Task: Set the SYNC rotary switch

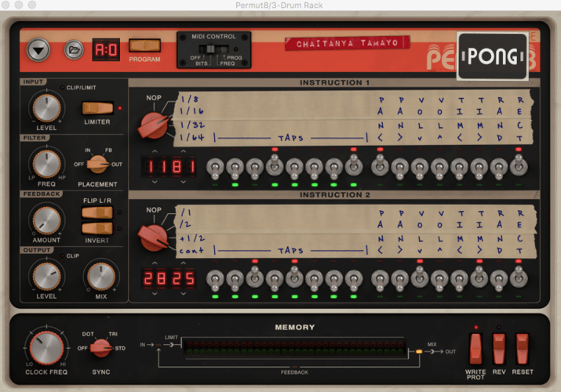Action: tap(101, 347)
